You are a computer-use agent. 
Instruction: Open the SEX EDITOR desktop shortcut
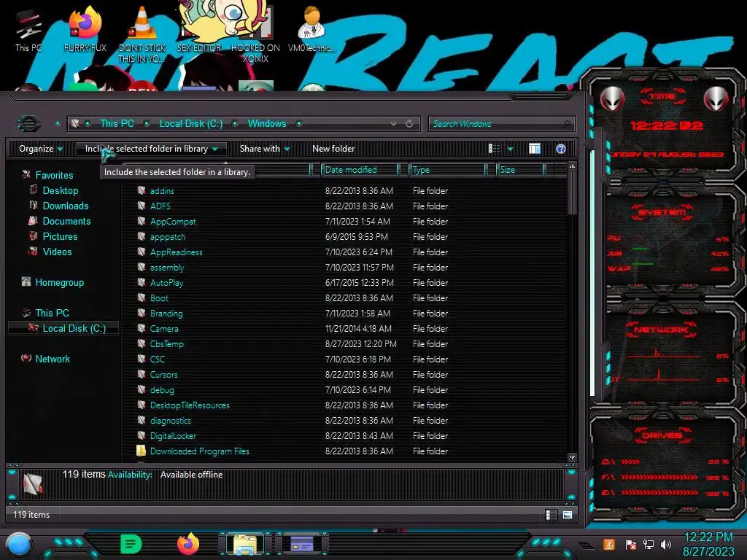199,28
